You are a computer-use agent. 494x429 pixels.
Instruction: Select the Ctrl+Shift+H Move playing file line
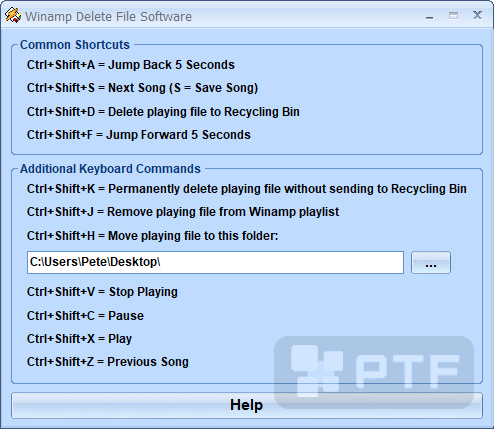point(152,236)
